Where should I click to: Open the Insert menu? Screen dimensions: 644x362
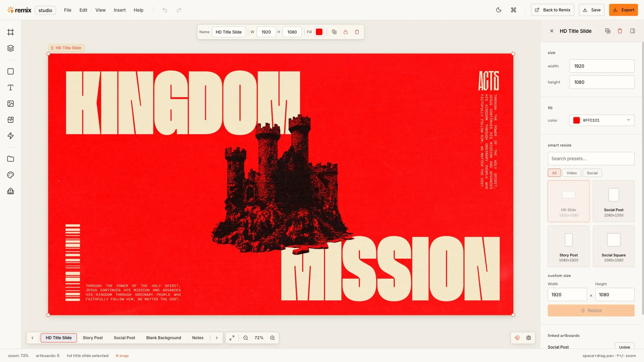[120, 10]
